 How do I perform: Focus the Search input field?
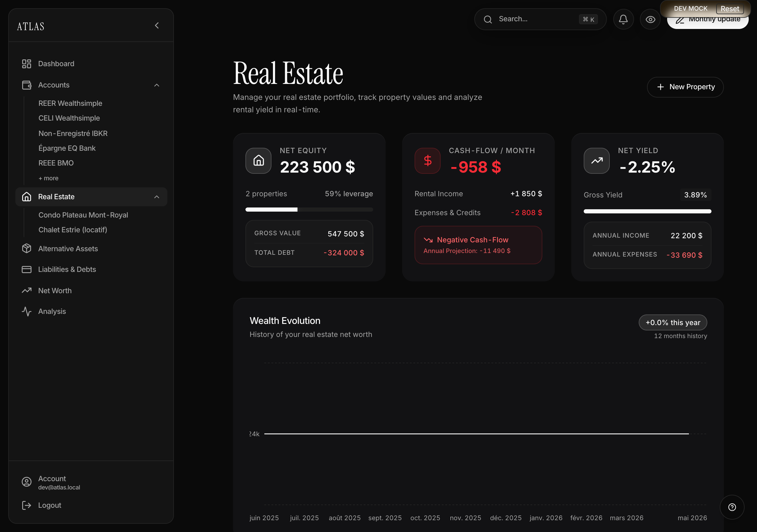[540, 19]
